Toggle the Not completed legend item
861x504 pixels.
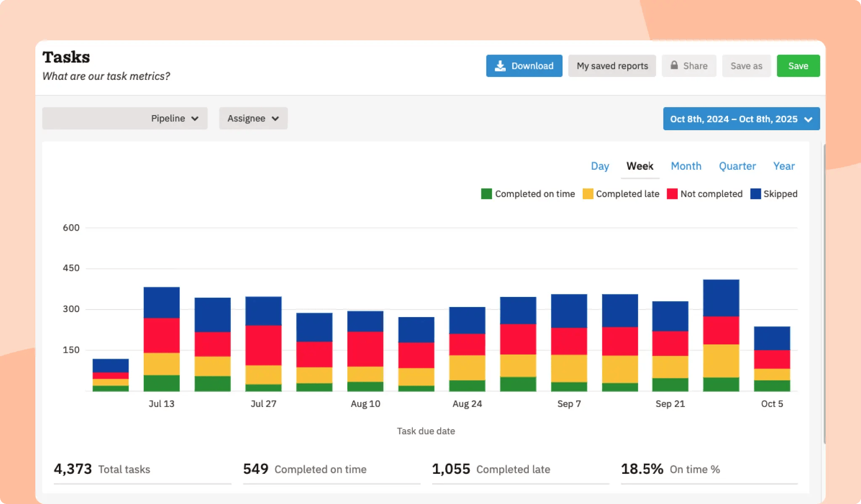coord(705,194)
